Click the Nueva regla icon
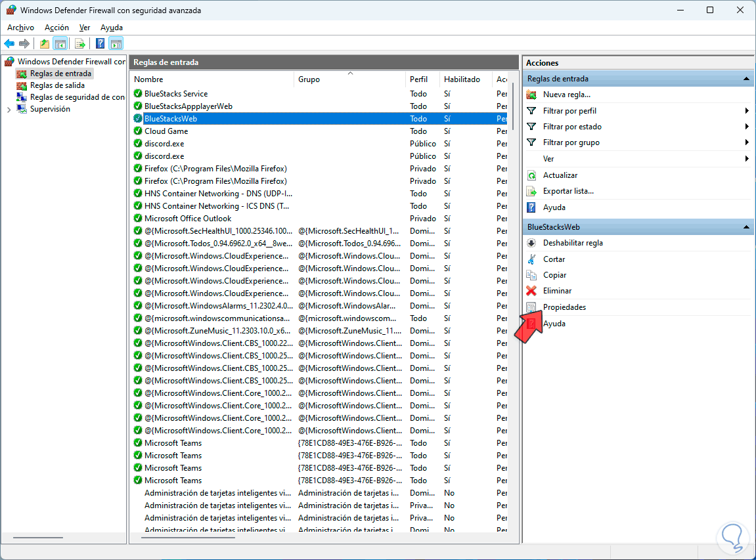The width and height of the screenshot is (756, 560). 531,95
